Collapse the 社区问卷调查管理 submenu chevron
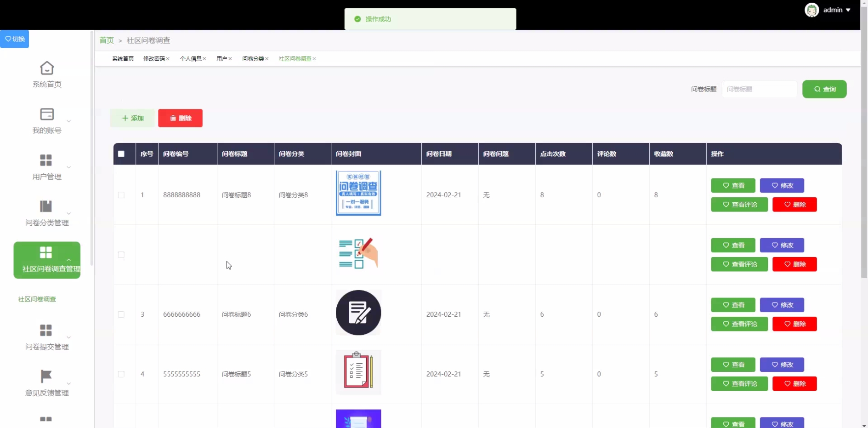This screenshot has width=868, height=428. tap(69, 260)
